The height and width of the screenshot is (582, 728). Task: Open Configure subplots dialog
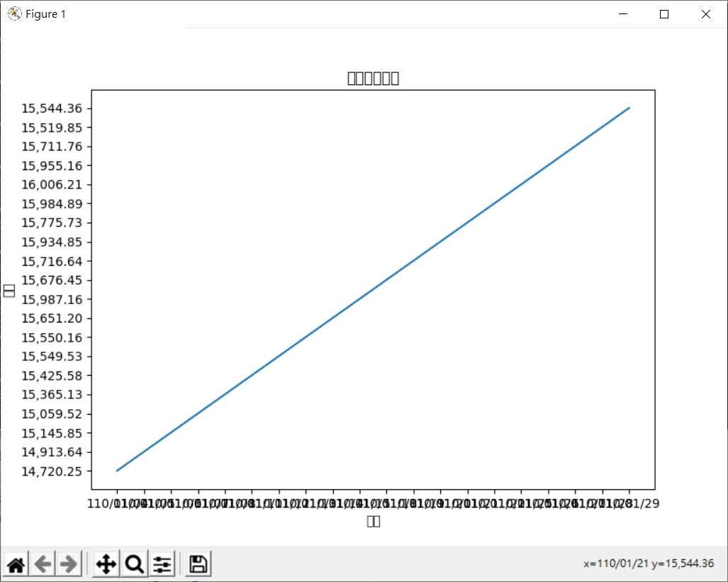(x=162, y=564)
